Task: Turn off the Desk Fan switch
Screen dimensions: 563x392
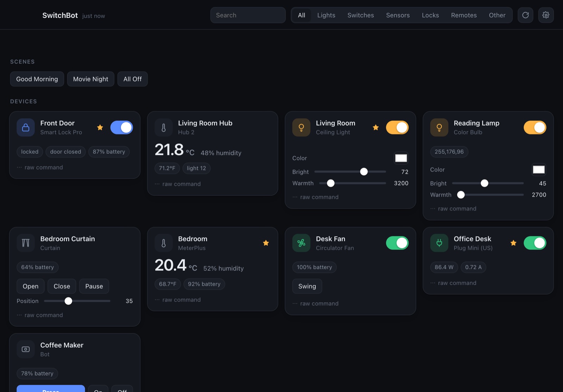Action: click(x=397, y=243)
